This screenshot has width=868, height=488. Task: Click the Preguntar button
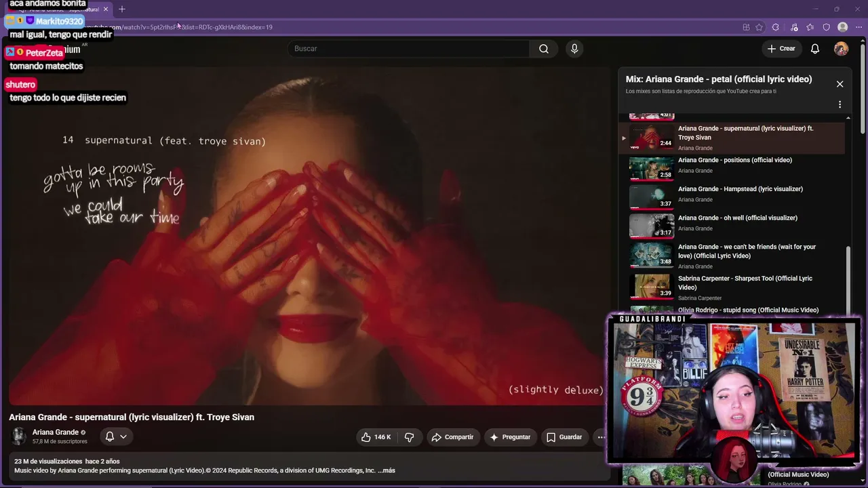pyautogui.click(x=510, y=437)
